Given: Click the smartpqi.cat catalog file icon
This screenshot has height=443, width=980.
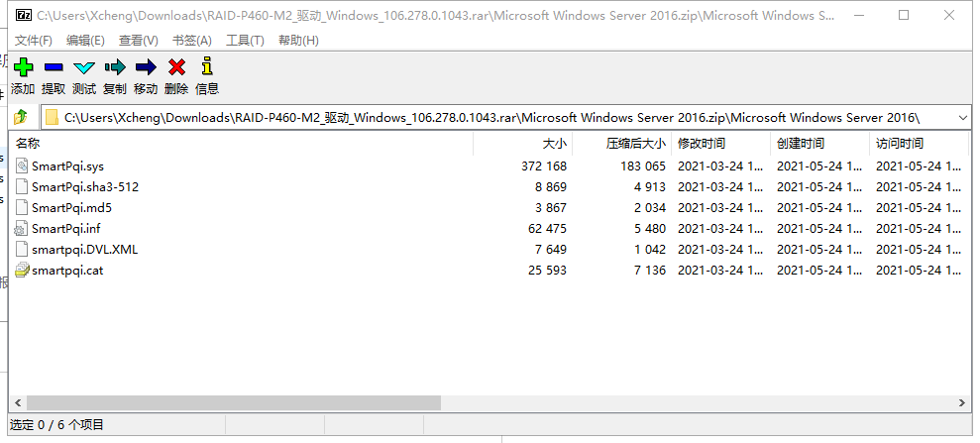Looking at the screenshot, I should coord(22,270).
